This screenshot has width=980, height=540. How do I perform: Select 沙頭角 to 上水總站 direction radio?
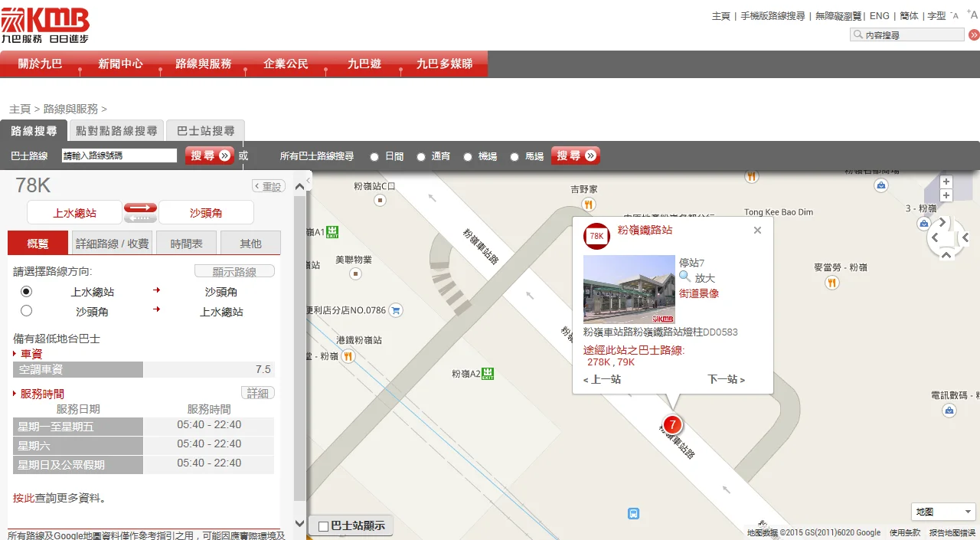click(26, 310)
